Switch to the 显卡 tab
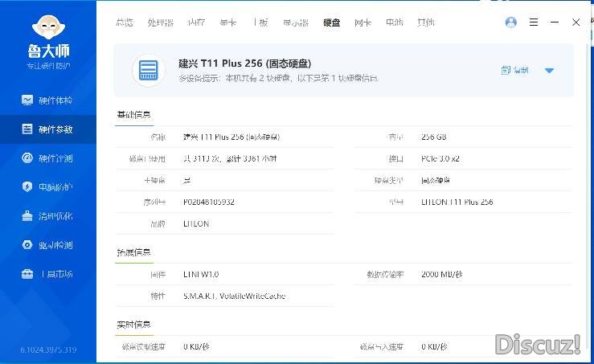The width and height of the screenshot is (594, 364). click(228, 22)
